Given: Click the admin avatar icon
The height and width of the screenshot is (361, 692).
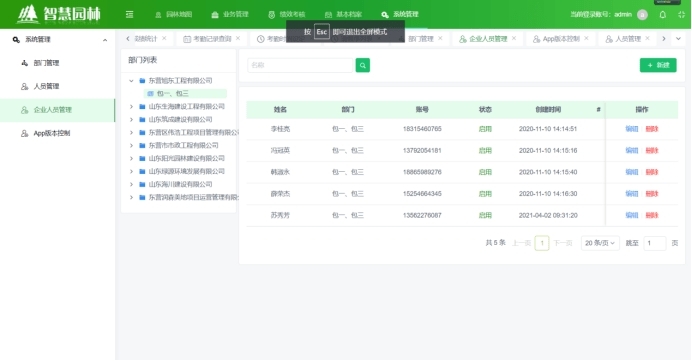Looking at the screenshot, I should point(643,15).
